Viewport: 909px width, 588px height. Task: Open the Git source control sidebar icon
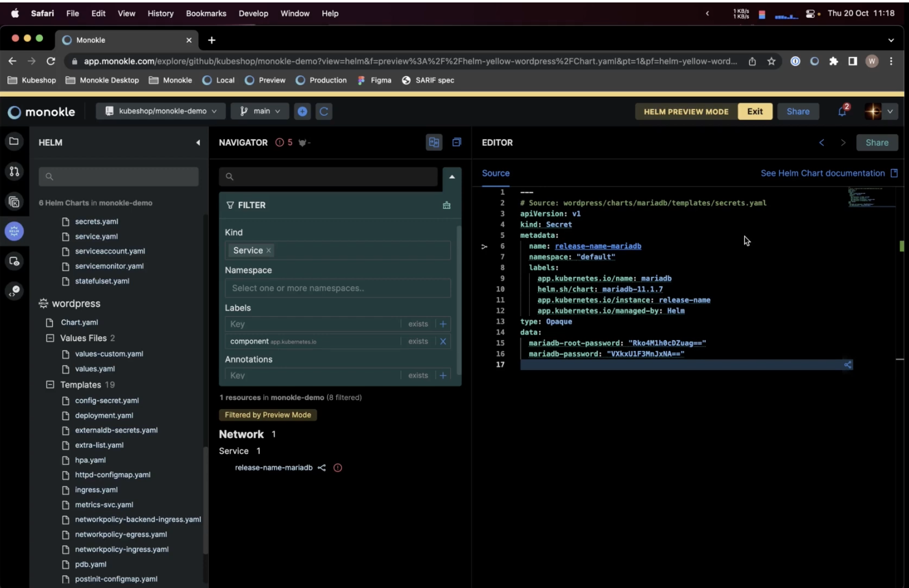(14, 171)
